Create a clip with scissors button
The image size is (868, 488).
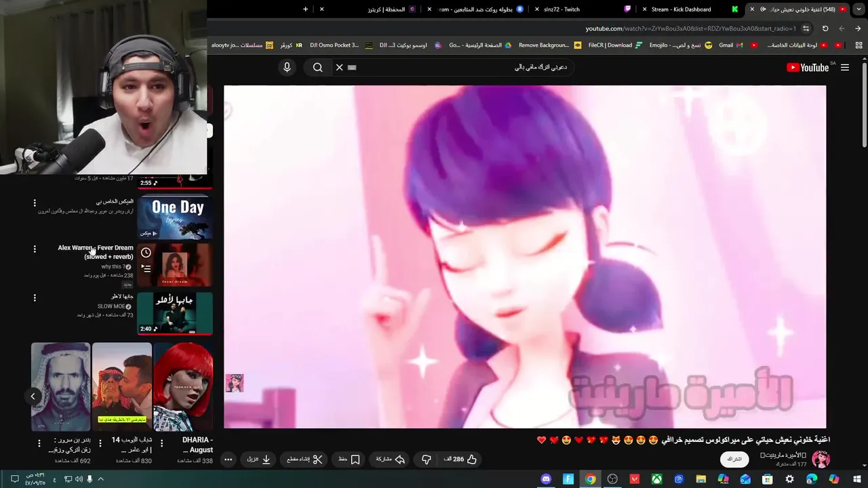303,459
